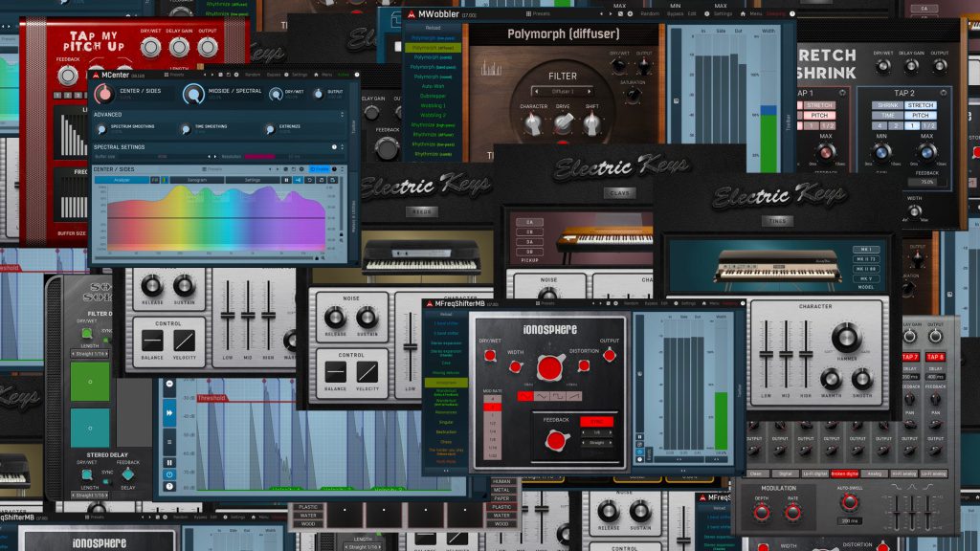
Task: Click the MCenter Spectrum Smoothing knob
Action: 101,129
